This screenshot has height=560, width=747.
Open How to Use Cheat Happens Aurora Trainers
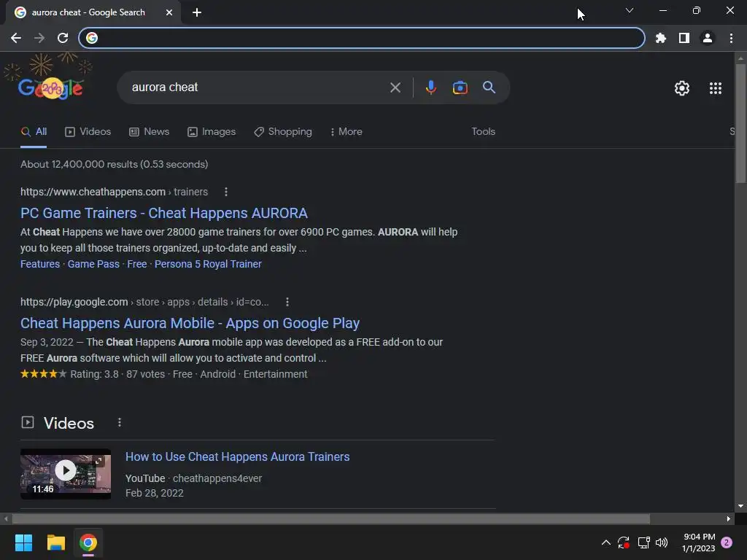click(237, 456)
